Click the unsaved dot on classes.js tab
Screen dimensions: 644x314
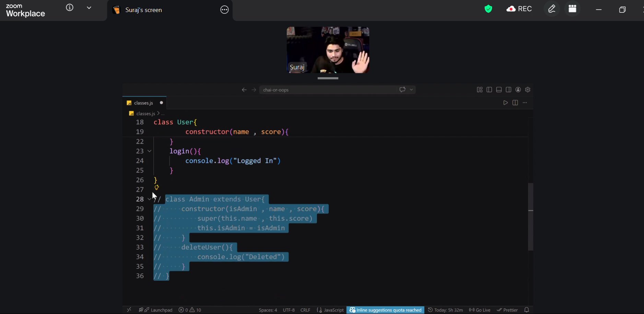pos(161,103)
